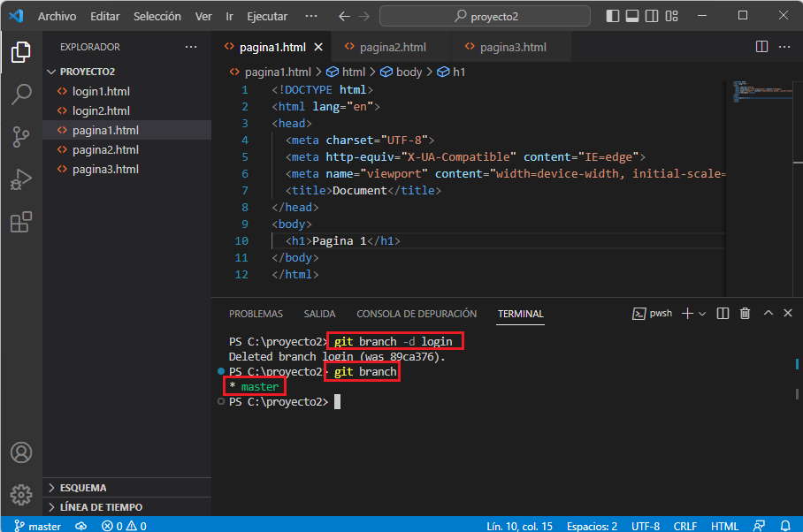Maximize the panel with up chevron
The height and width of the screenshot is (532, 803).
[x=769, y=313]
